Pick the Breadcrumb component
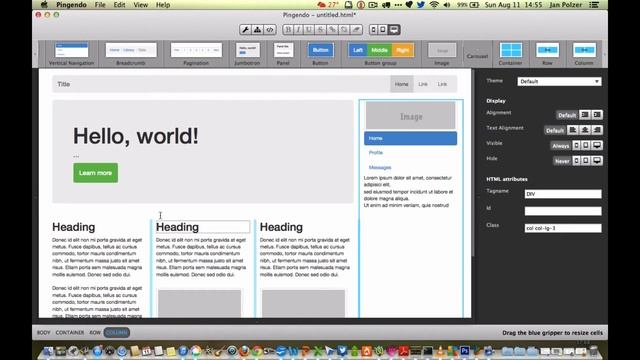Image resolution: width=640 pixels, height=360 pixels. point(131,54)
